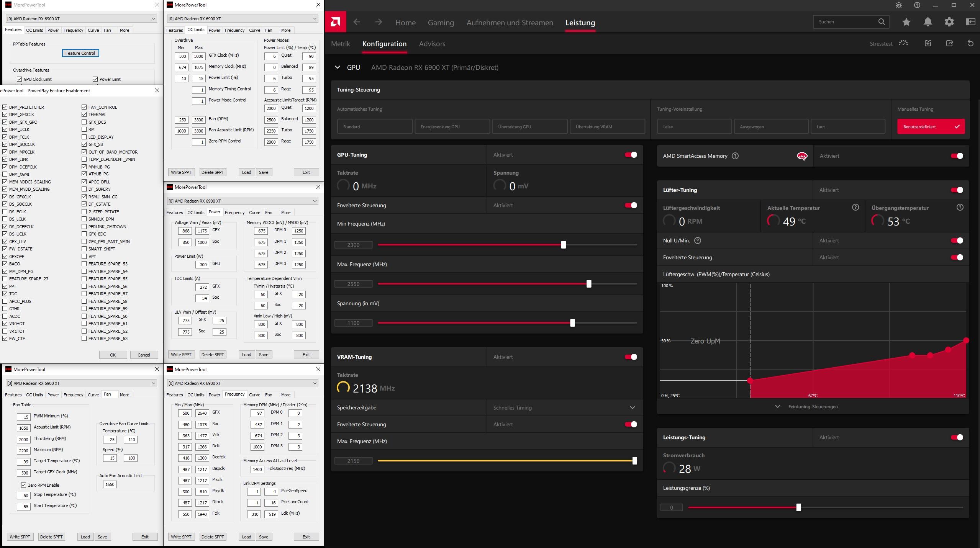Screen dimensions: 980x548
Task: Open favorites star icon
Action: pos(906,22)
